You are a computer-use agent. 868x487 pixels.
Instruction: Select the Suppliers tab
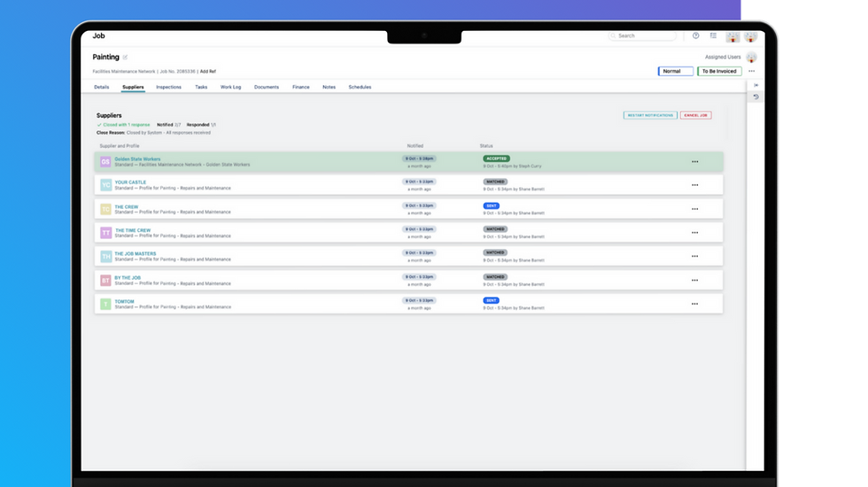point(133,87)
